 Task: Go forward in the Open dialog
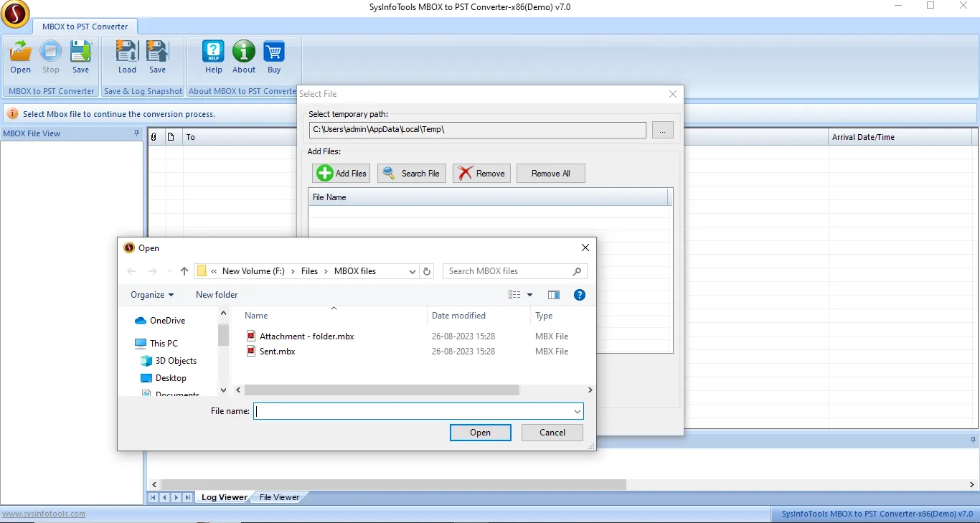tap(152, 271)
